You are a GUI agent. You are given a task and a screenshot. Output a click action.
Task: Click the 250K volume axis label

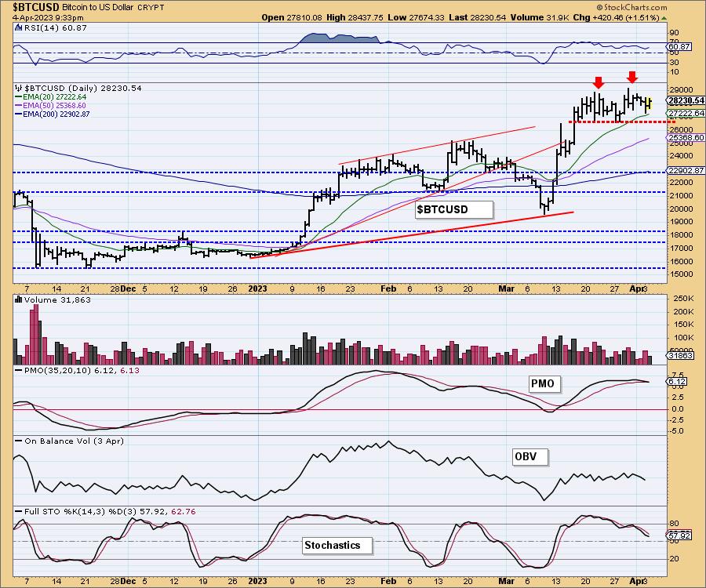(683, 299)
